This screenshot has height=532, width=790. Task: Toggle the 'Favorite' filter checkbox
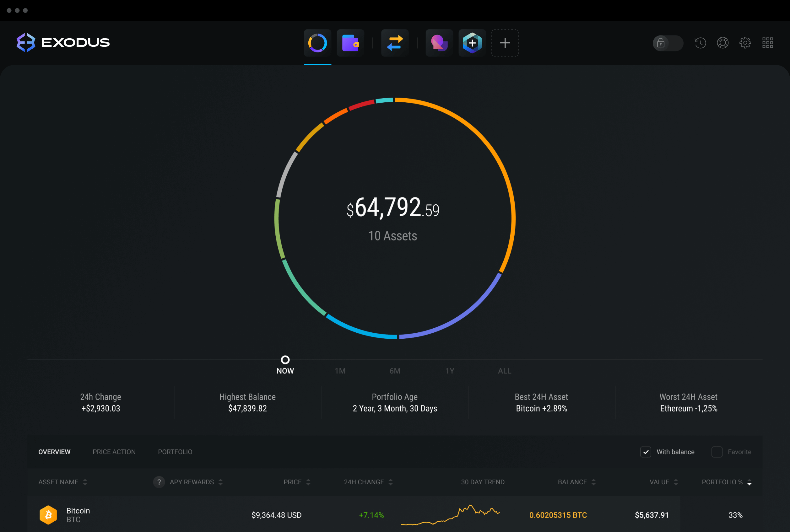pos(717,452)
